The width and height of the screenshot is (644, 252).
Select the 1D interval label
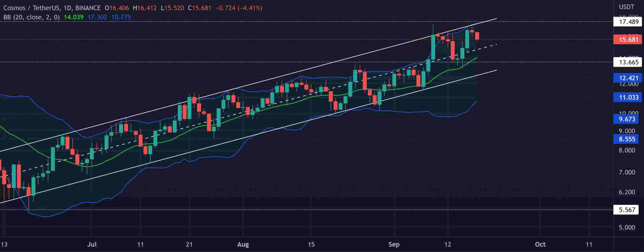point(67,8)
